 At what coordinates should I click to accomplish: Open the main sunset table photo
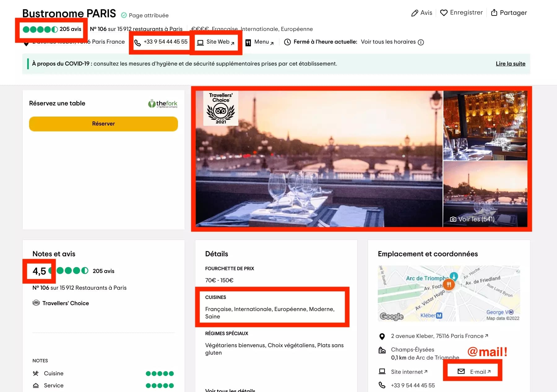pos(319,159)
